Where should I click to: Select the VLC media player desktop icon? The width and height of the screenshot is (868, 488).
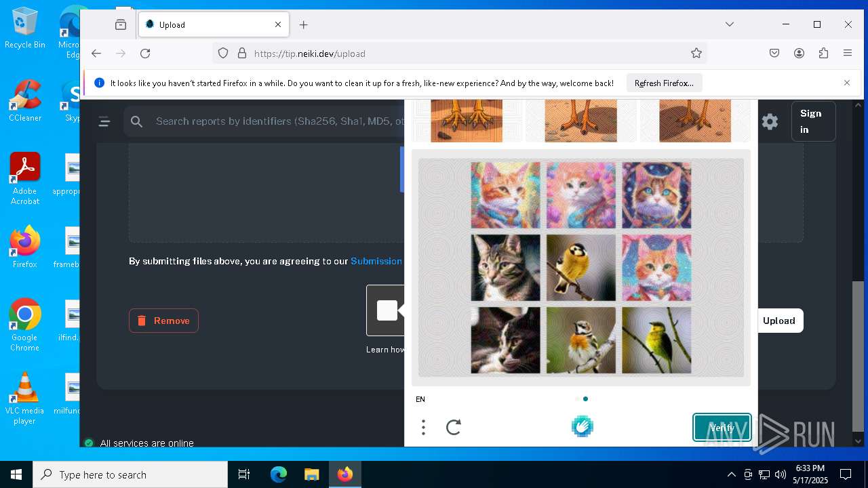(25, 398)
